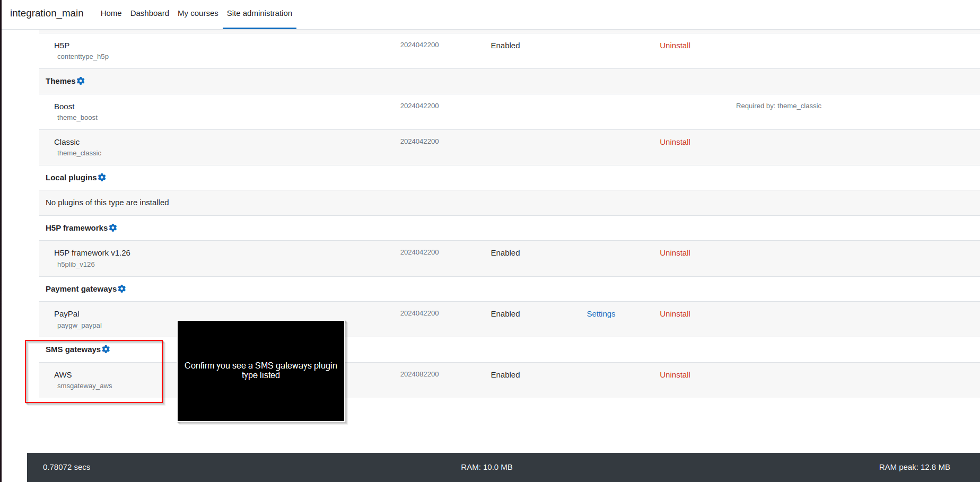Viewport: 980px width, 482px height.
Task: Open My courses in the navigation bar
Action: [198, 13]
